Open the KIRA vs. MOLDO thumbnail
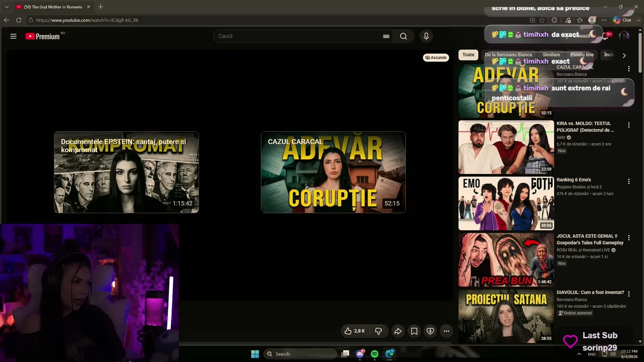Image resolution: width=644 pixels, height=362 pixels. click(506, 147)
